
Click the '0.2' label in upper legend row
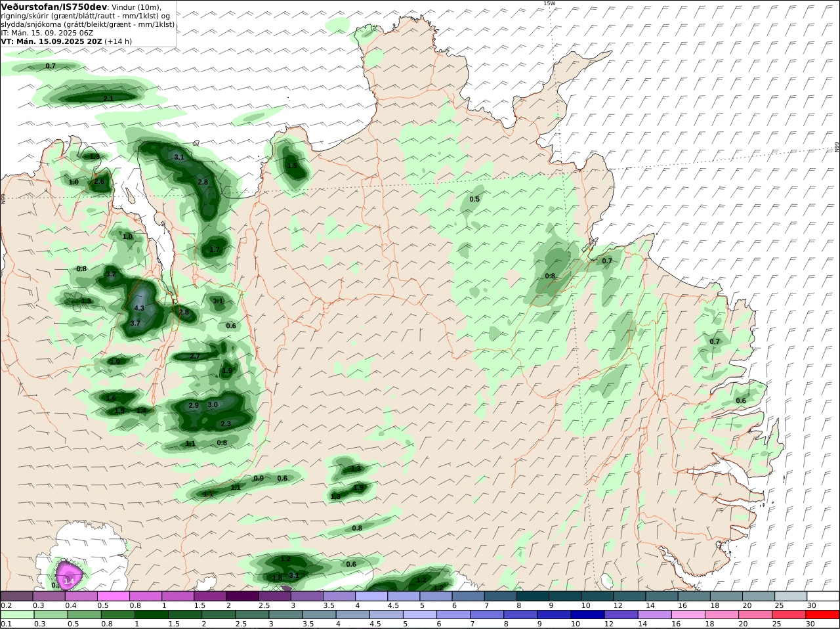click(x=5, y=605)
